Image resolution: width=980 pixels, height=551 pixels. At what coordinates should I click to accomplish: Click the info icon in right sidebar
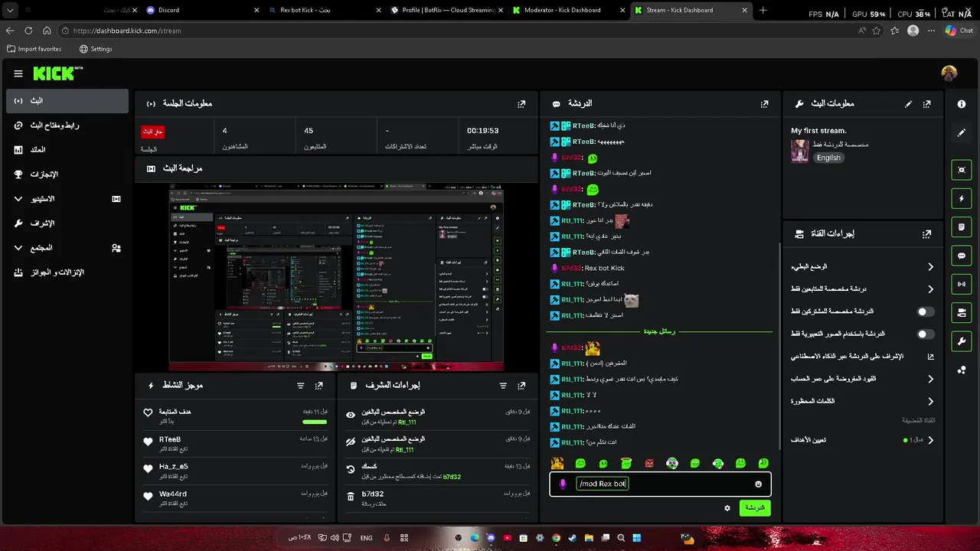[x=962, y=104]
